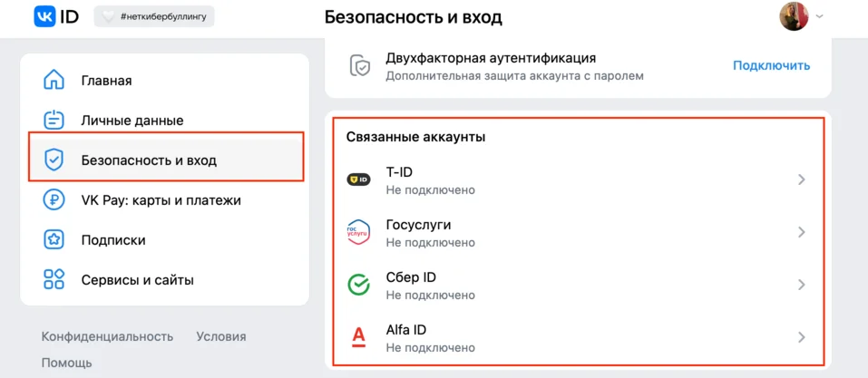Click the Сбер ID checkmark icon
Image resolution: width=868 pixels, height=378 pixels.
click(x=359, y=285)
